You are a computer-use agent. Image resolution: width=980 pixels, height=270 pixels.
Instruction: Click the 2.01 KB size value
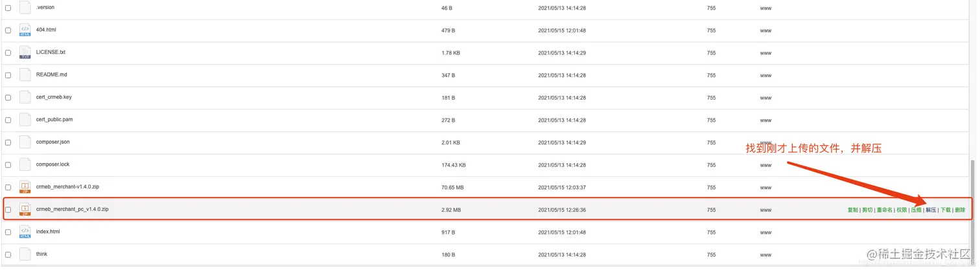point(450,142)
